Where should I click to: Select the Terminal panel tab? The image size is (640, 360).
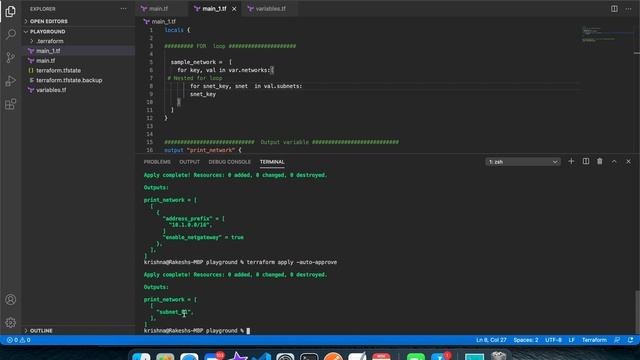pos(272,162)
